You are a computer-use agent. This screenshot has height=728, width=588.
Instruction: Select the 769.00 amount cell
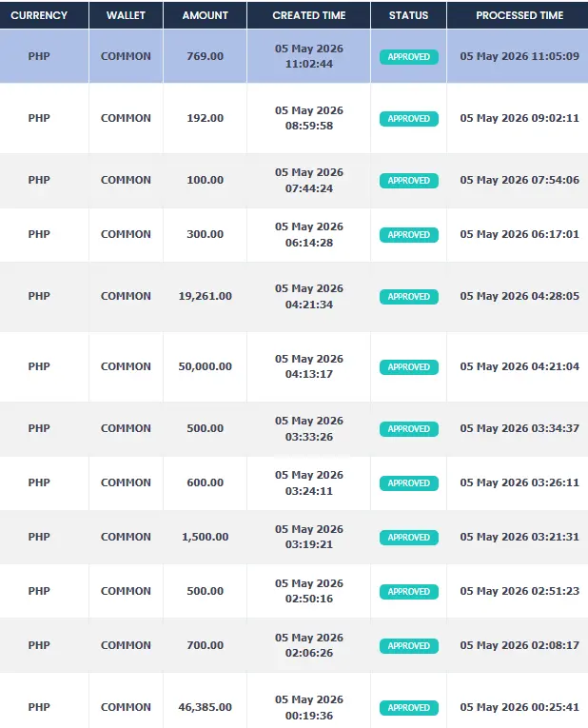coord(206,56)
